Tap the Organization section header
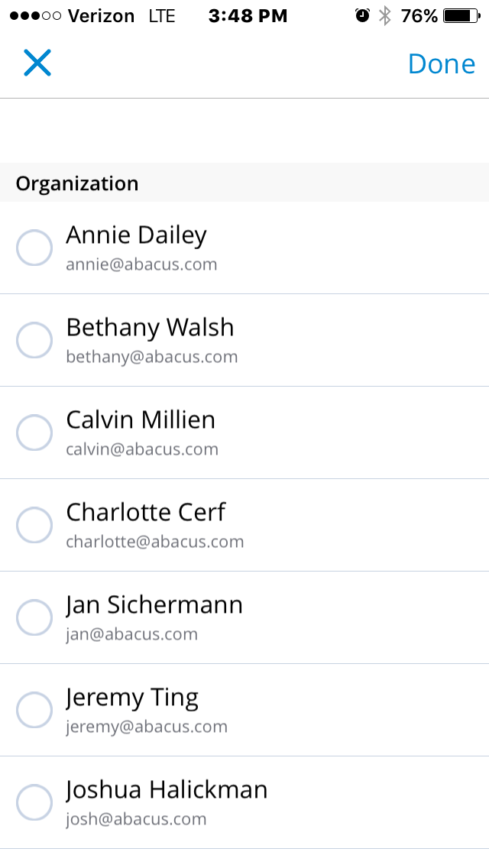 (77, 183)
